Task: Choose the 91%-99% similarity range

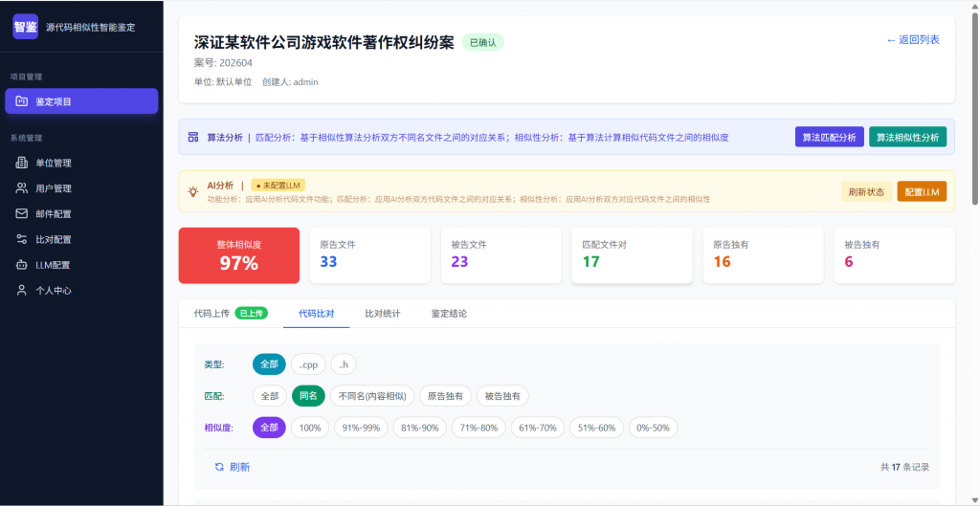Action: [361, 428]
